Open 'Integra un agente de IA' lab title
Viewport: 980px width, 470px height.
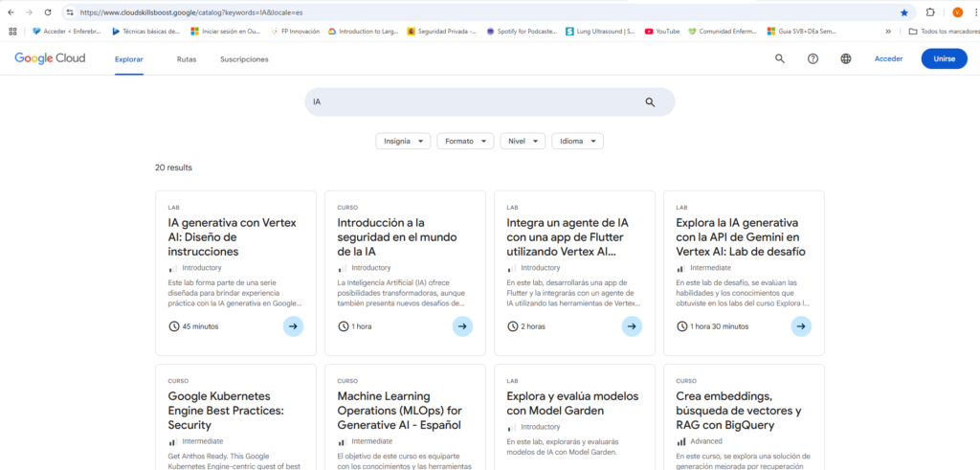569,237
